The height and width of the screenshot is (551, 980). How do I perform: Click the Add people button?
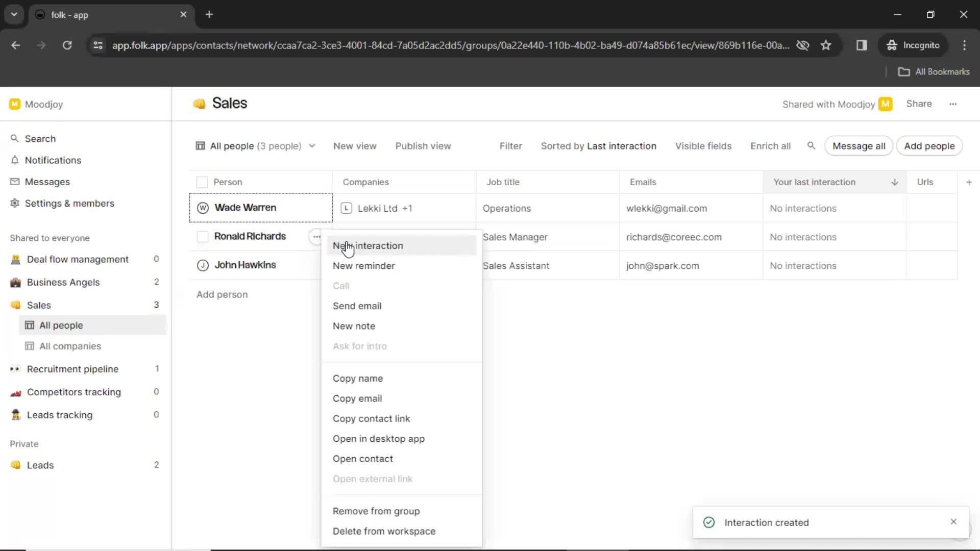click(x=929, y=145)
